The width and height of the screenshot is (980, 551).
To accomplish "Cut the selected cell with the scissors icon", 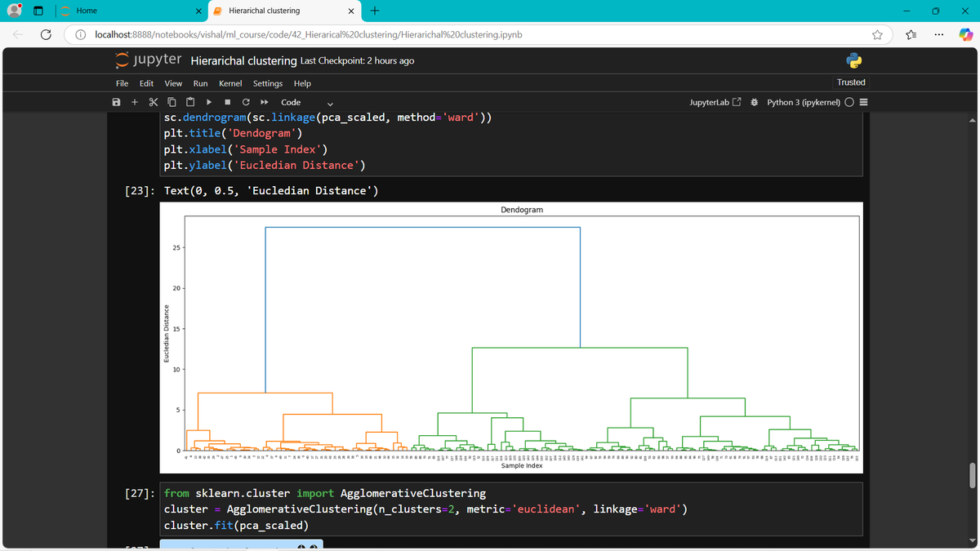I will (153, 102).
